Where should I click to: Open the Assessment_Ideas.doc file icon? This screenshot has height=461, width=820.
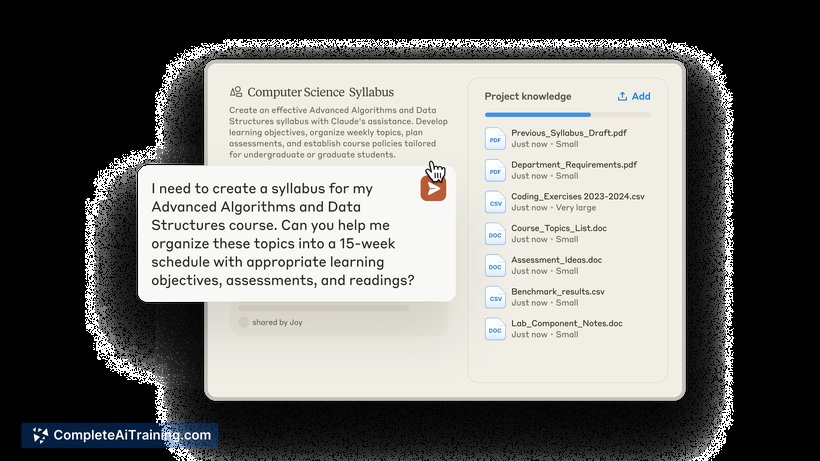495,266
